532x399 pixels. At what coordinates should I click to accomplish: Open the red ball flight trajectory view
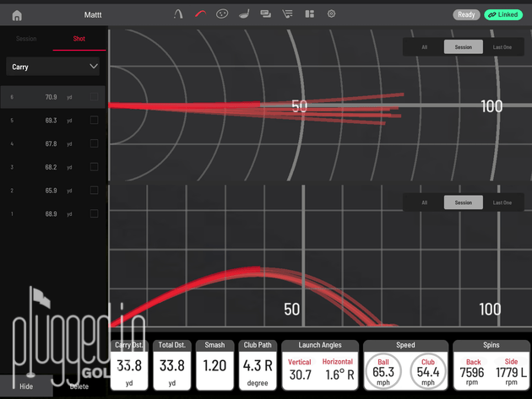[x=200, y=14]
